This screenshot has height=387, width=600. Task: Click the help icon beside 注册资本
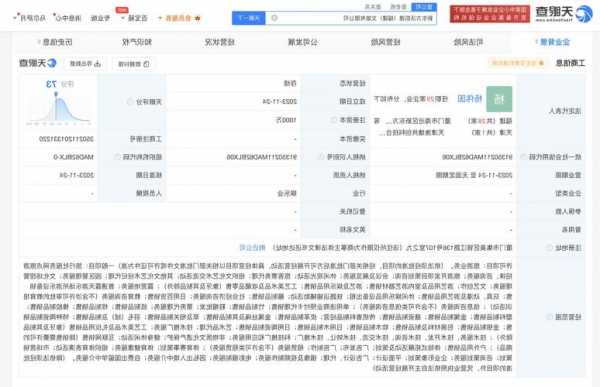[x=334, y=120]
